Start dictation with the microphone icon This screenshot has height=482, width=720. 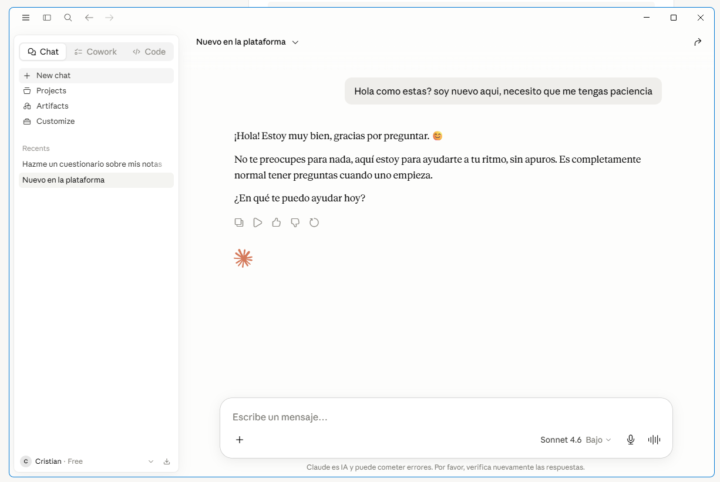630,440
